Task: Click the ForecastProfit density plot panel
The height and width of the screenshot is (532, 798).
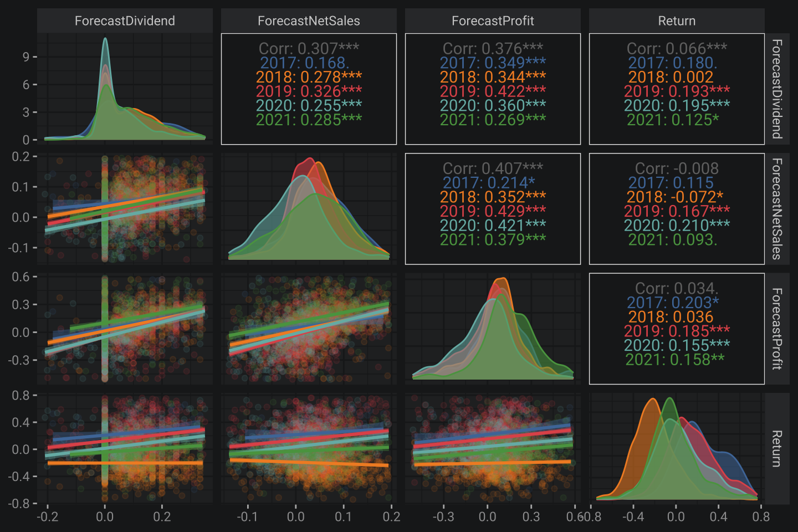Action: tap(493, 329)
